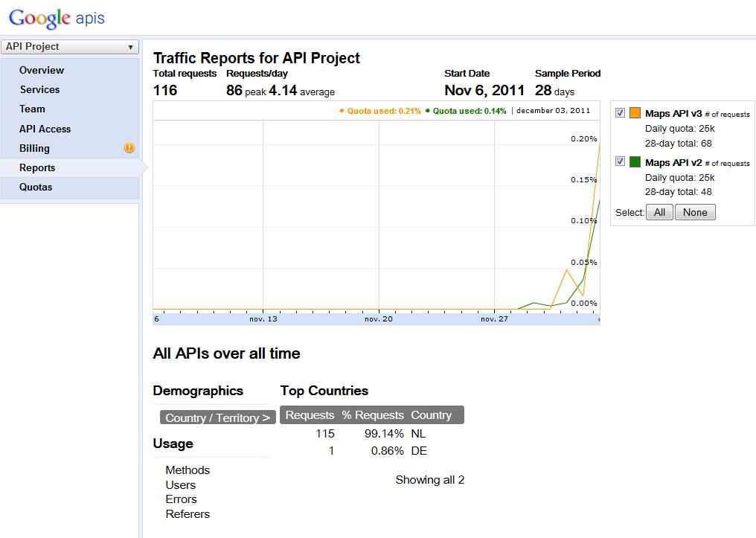Image resolution: width=756 pixels, height=538 pixels.
Task: Click the Maps API v3 label
Action: pyautogui.click(x=673, y=113)
